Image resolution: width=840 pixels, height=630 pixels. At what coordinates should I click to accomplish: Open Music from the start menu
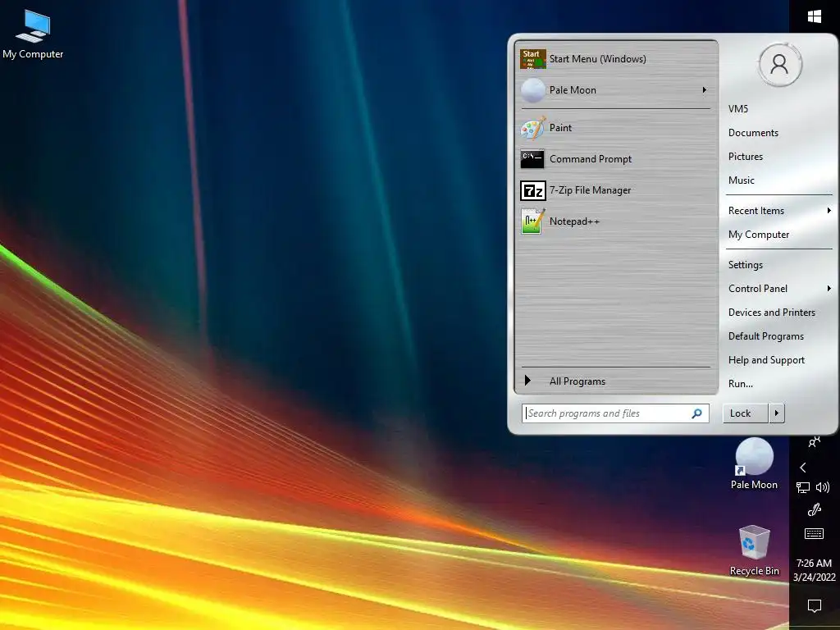(741, 180)
